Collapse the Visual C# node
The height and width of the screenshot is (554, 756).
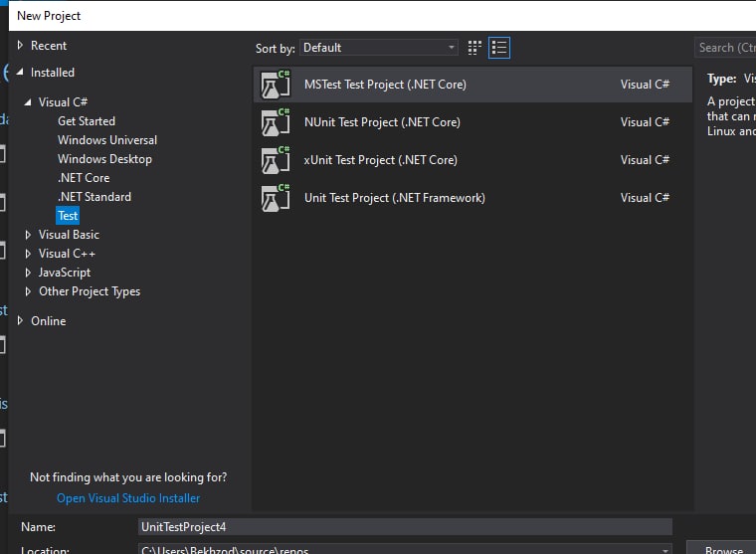coord(28,102)
